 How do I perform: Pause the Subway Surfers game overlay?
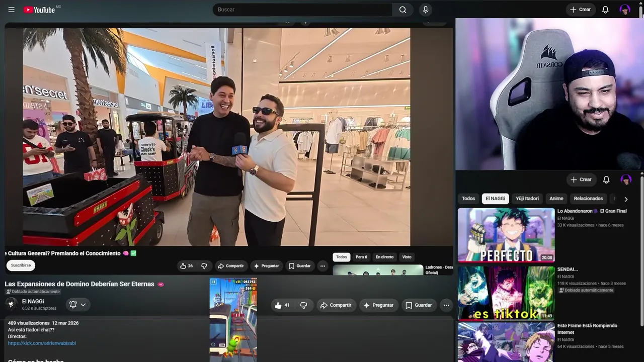point(213,282)
